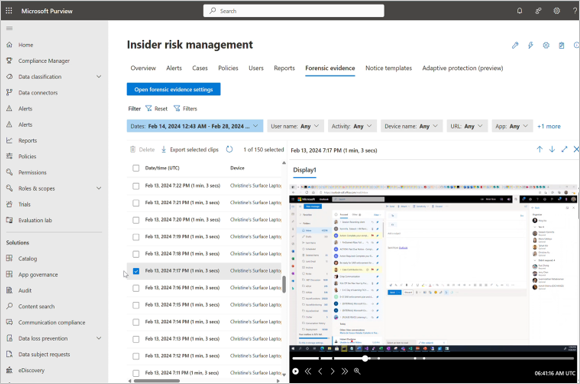Select the Feb 13 7:21 PM clip checkbox
This screenshot has height=384, width=580.
pos(136,203)
